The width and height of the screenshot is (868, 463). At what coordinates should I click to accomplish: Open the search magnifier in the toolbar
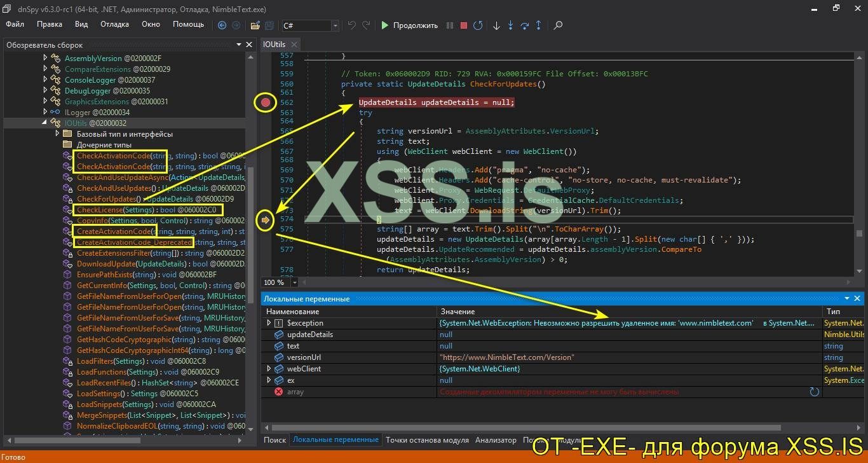[x=558, y=25]
